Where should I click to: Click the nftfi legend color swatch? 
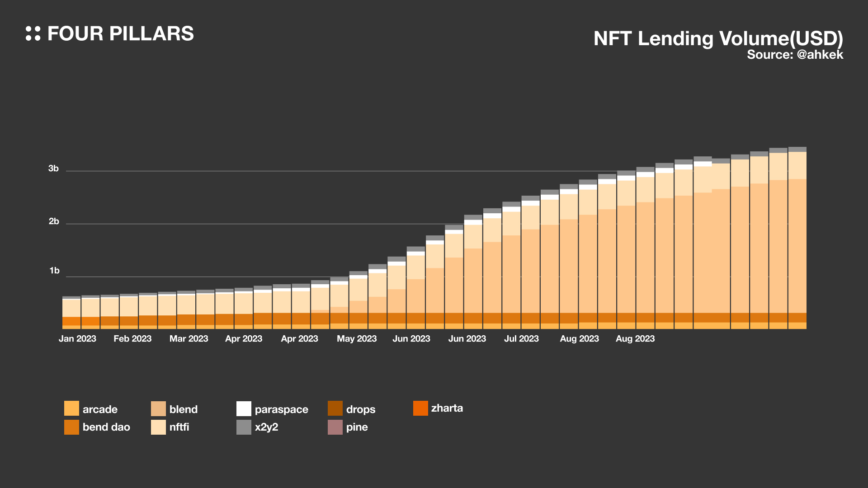[x=158, y=427]
